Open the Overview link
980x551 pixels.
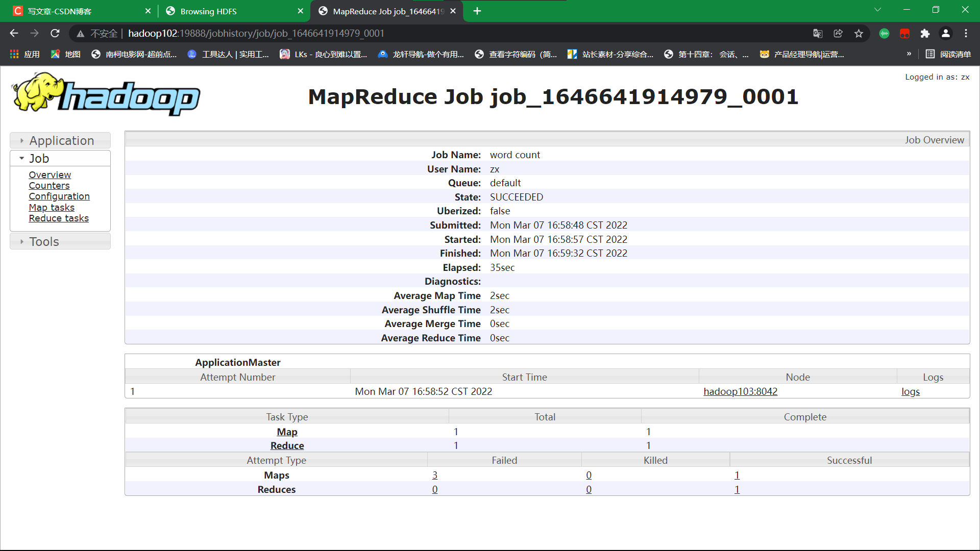pyautogui.click(x=50, y=174)
